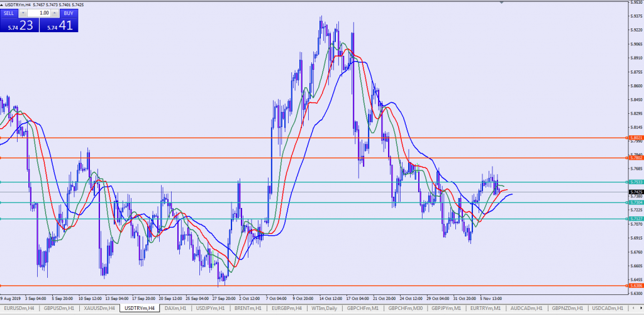Click the 1.00 lot volume field
This screenshot has width=644, height=315.
pos(39,13)
